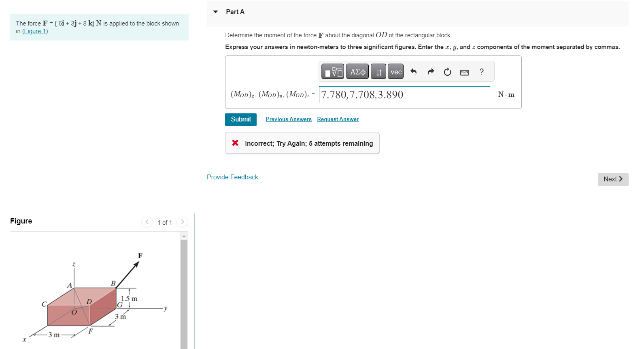Show keyboard shortcuts
644x349 pixels.
[465, 72]
